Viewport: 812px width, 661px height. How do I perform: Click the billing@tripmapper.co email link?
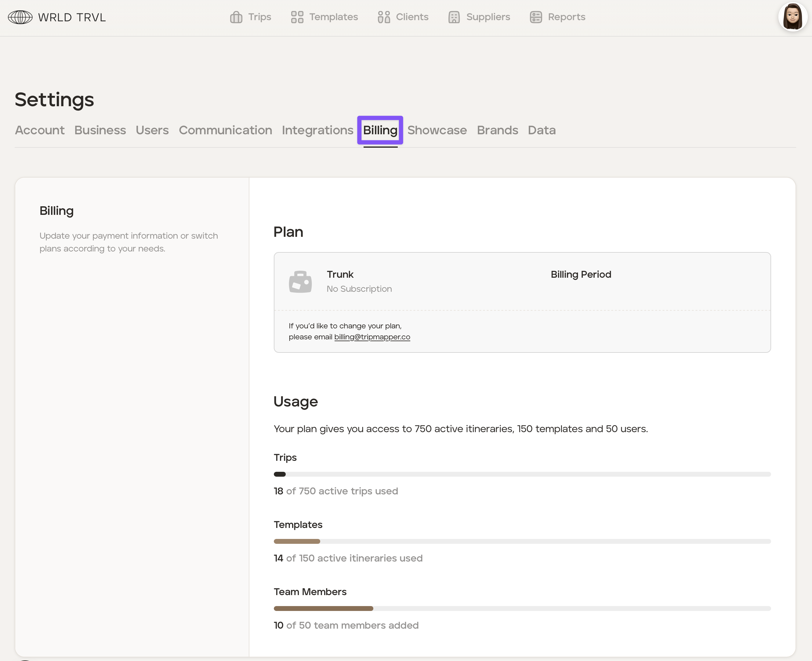pos(372,337)
